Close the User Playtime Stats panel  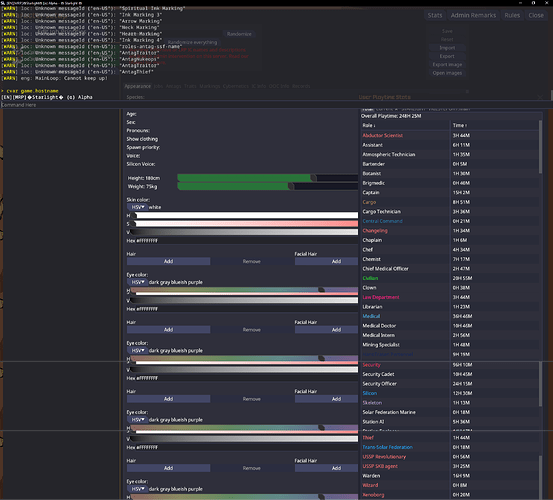(x=540, y=97)
